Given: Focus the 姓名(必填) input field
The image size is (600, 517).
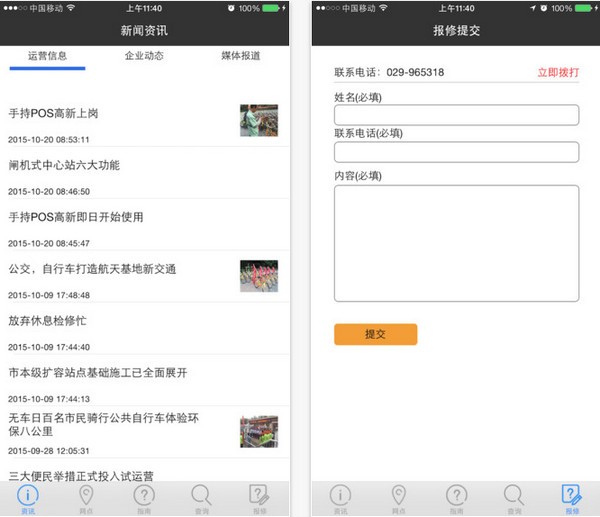Looking at the screenshot, I should [x=457, y=115].
